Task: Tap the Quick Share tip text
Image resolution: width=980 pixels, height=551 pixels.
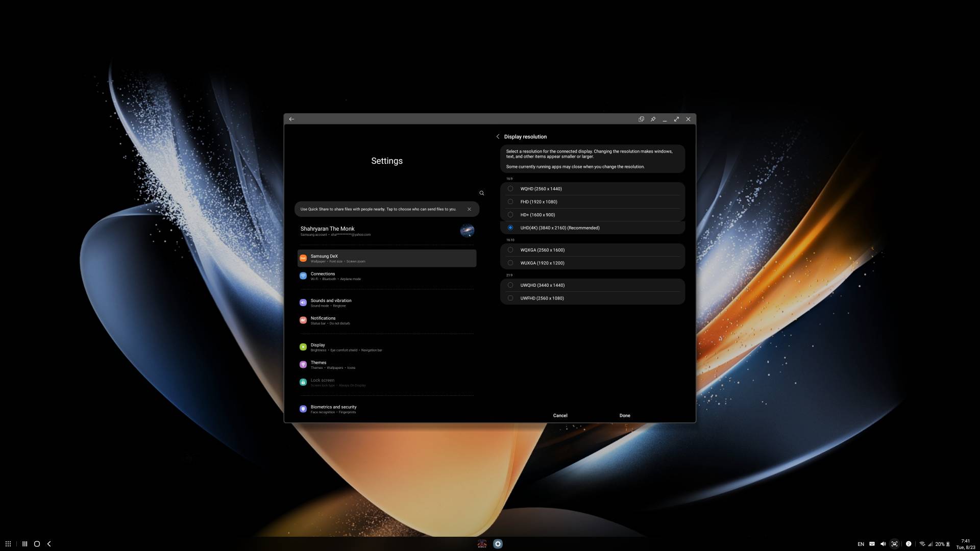Action: 378,209
